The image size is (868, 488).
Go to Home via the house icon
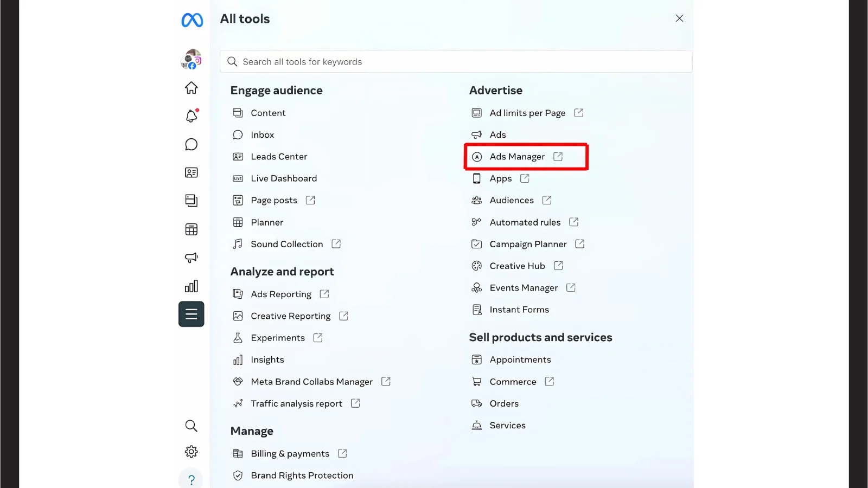click(x=191, y=88)
